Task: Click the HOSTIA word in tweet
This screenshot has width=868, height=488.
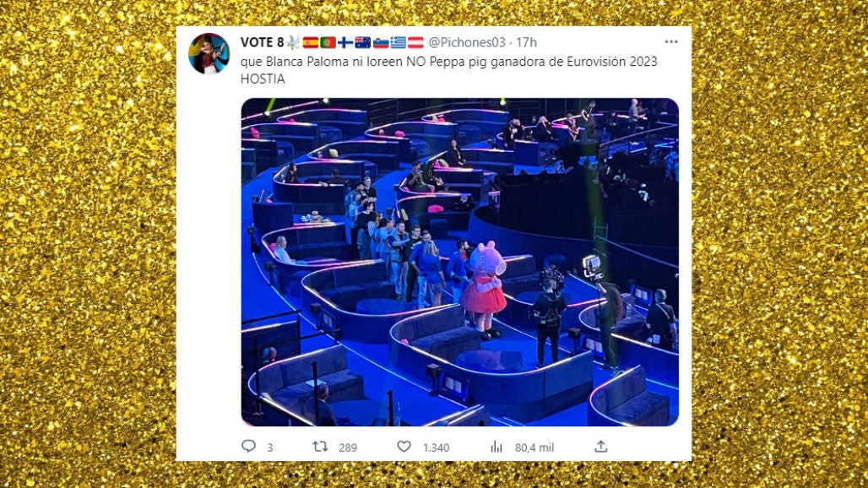Action: 263,79
